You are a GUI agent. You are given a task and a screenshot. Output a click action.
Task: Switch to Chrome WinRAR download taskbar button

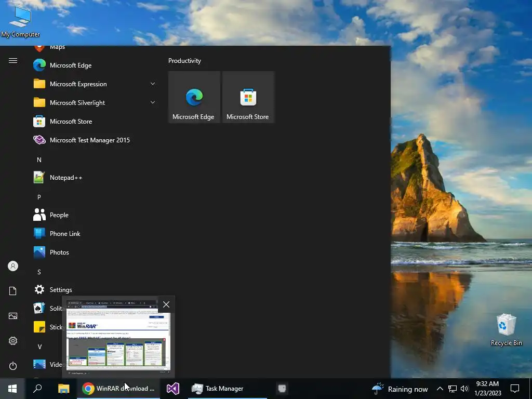(118, 389)
